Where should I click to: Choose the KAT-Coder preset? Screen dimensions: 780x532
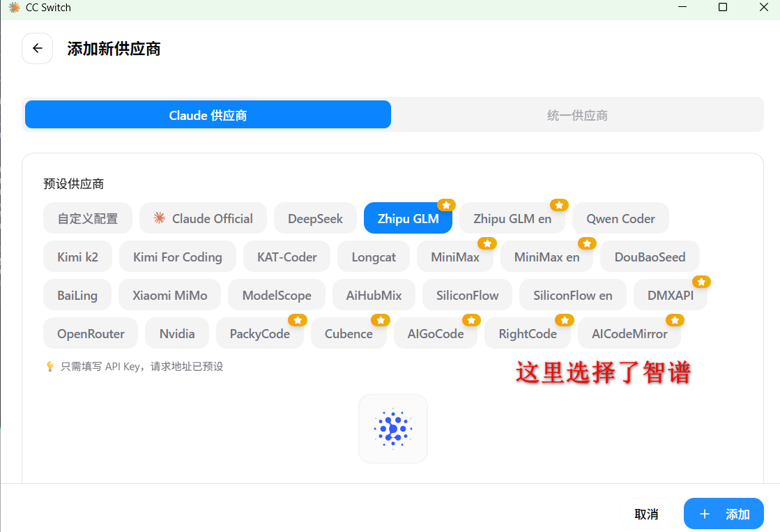[286, 257]
